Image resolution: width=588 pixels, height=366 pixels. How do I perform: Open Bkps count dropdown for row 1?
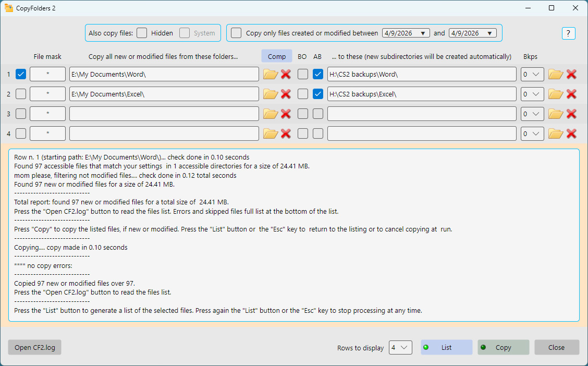pyautogui.click(x=532, y=74)
